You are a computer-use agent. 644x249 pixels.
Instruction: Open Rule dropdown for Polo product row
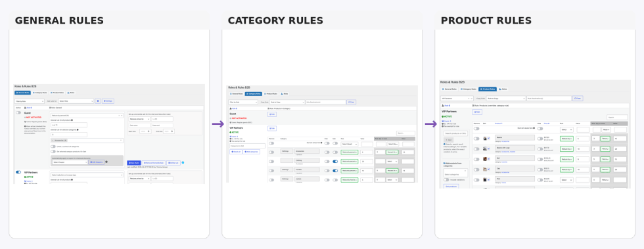[566, 180]
